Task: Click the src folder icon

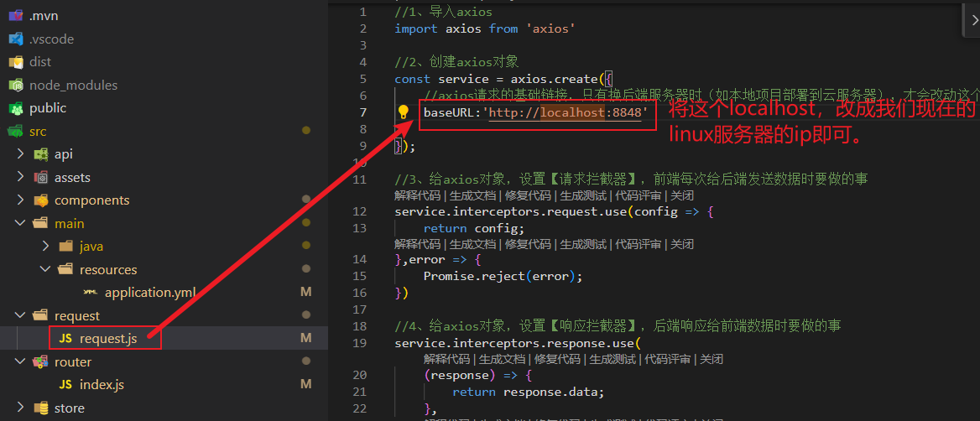Action: [14, 131]
